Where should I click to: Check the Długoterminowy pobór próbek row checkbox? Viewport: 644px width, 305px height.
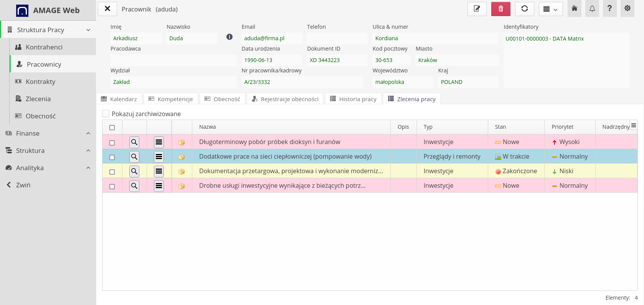(112, 143)
